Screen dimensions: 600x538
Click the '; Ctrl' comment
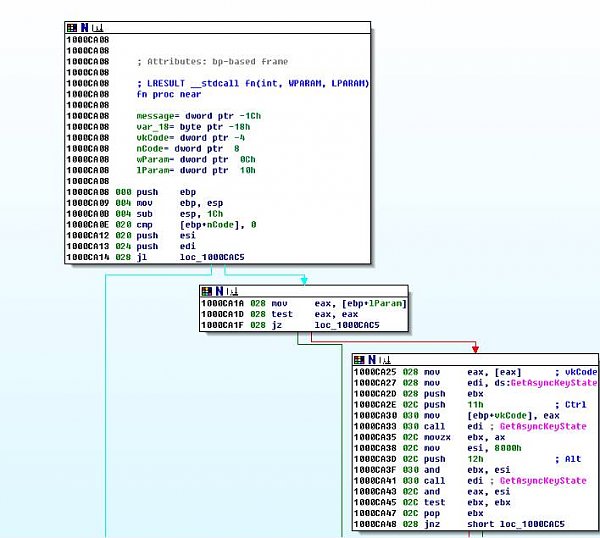(x=571, y=405)
